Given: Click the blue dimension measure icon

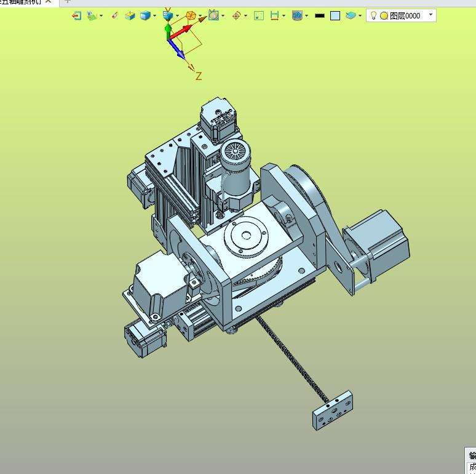Looking at the screenshot, I should (x=274, y=15).
